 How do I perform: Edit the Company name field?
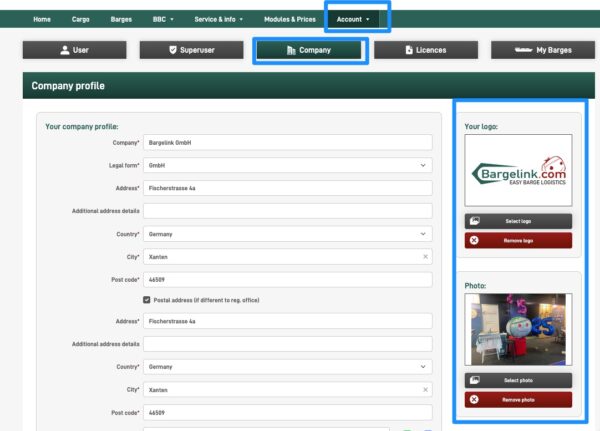click(288, 142)
